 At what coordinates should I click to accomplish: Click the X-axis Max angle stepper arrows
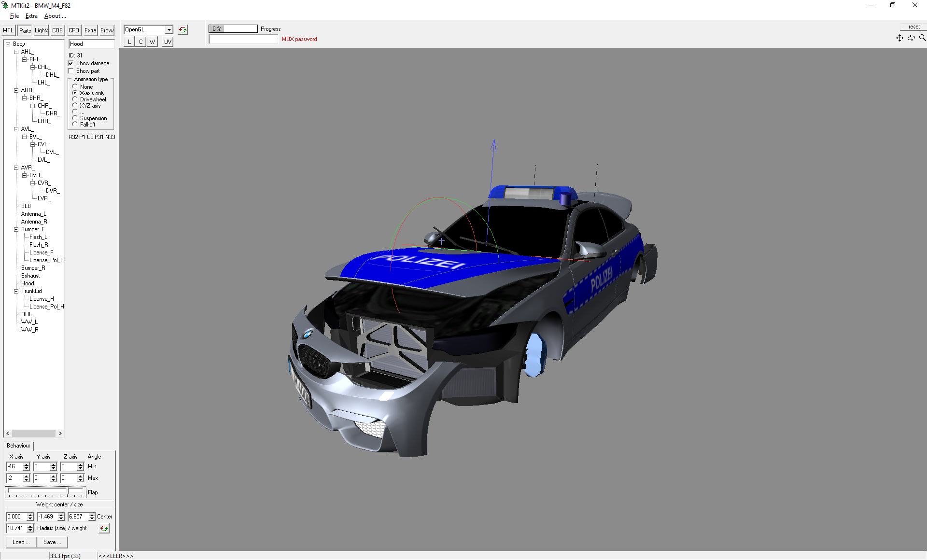(27, 478)
